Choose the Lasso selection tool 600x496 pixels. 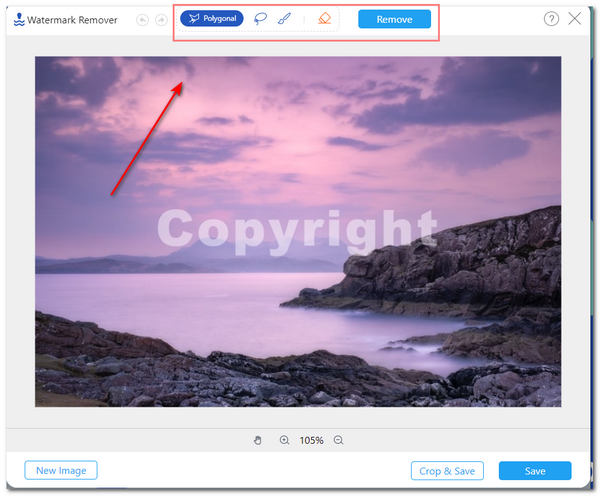[x=260, y=18]
